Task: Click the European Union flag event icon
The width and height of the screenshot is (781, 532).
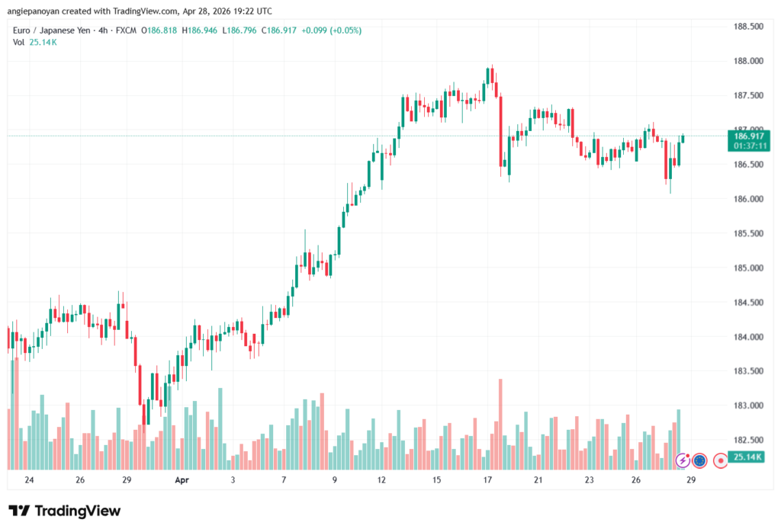Action: click(x=699, y=460)
